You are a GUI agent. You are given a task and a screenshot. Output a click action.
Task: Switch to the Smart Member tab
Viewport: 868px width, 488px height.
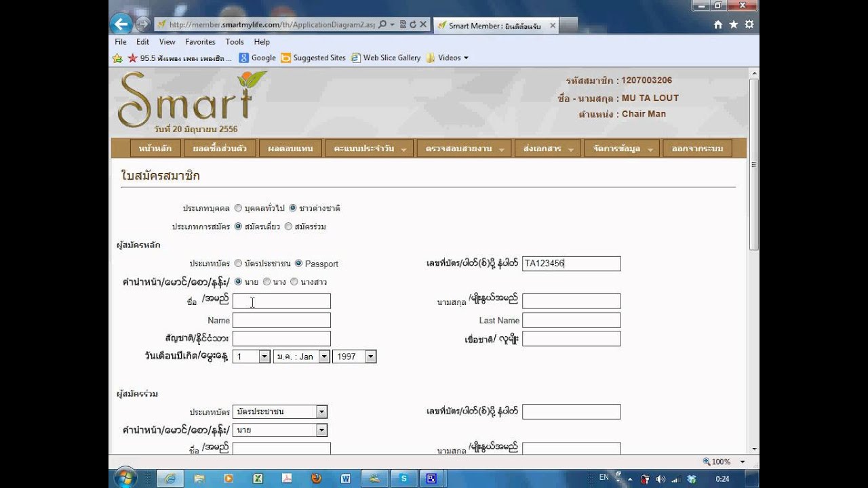click(x=495, y=26)
